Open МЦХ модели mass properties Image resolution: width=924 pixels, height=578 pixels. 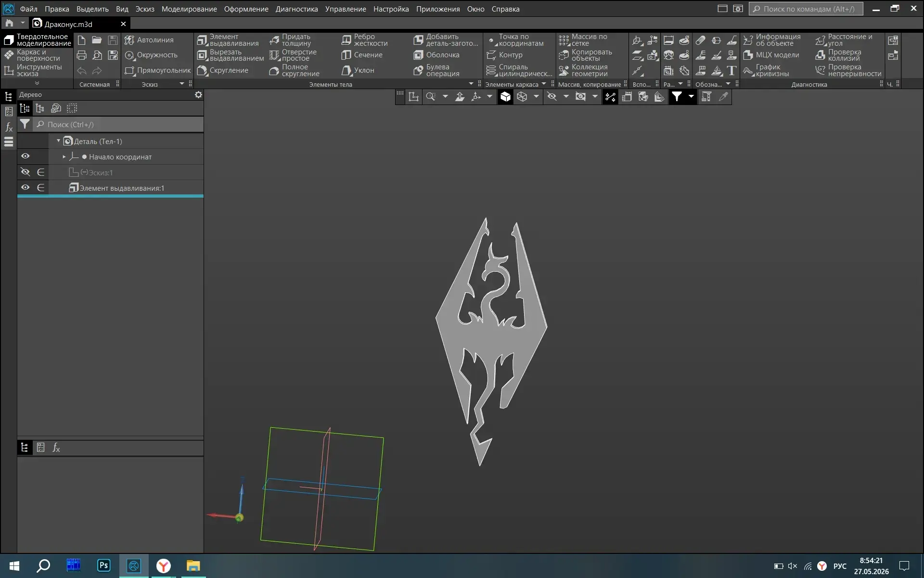[771, 55]
